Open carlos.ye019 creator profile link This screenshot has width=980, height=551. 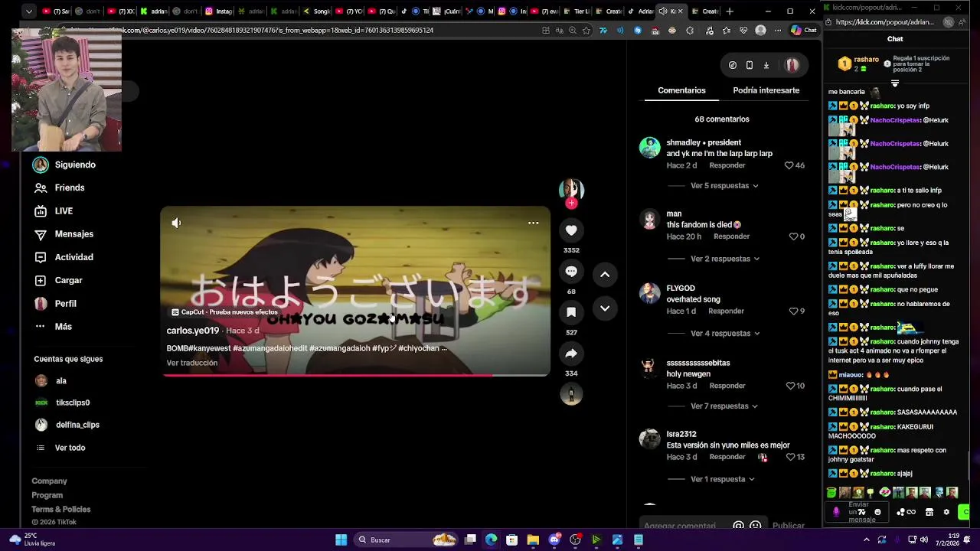[x=193, y=331]
